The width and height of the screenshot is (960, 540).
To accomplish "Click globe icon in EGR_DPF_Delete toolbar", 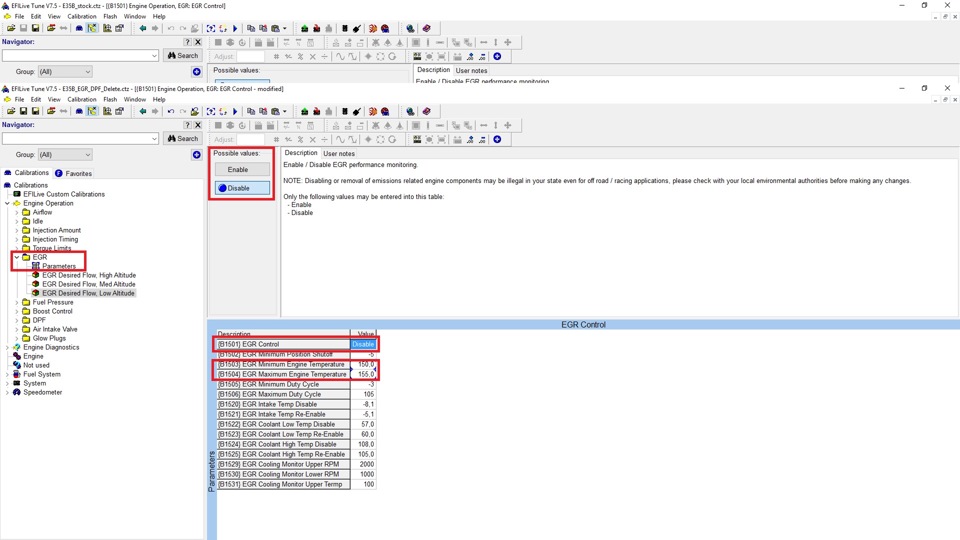I will point(410,111).
